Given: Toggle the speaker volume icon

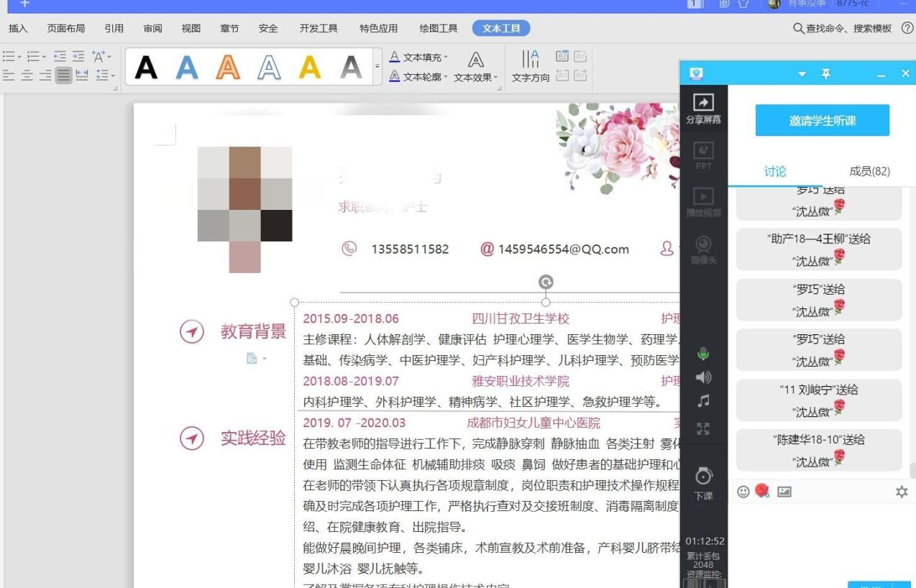Looking at the screenshot, I should pyautogui.click(x=703, y=377).
